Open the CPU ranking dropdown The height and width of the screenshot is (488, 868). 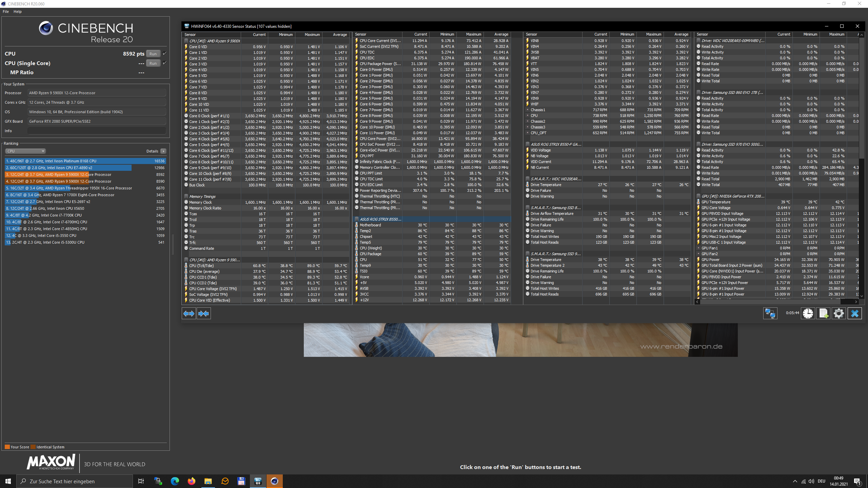pyautogui.click(x=25, y=151)
